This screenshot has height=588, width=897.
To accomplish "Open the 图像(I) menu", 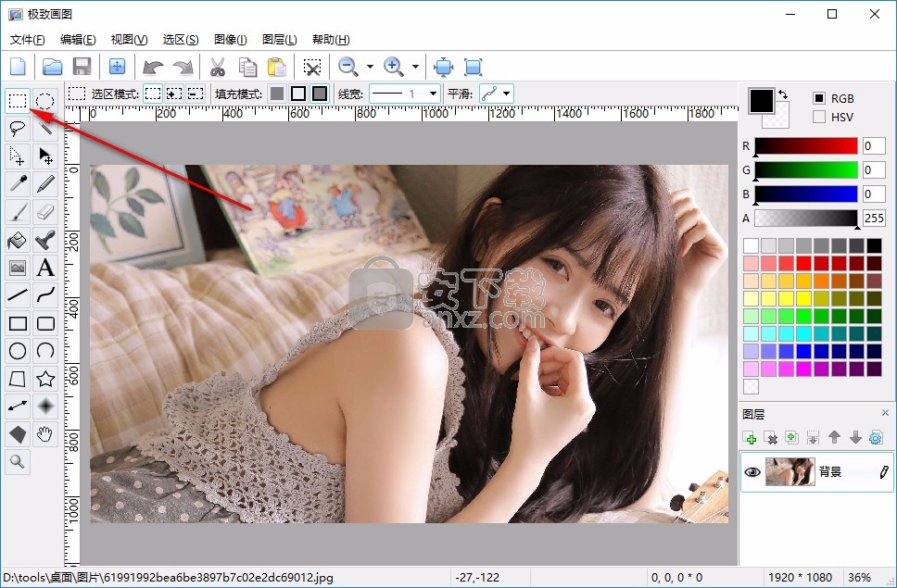I will click(x=231, y=40).
